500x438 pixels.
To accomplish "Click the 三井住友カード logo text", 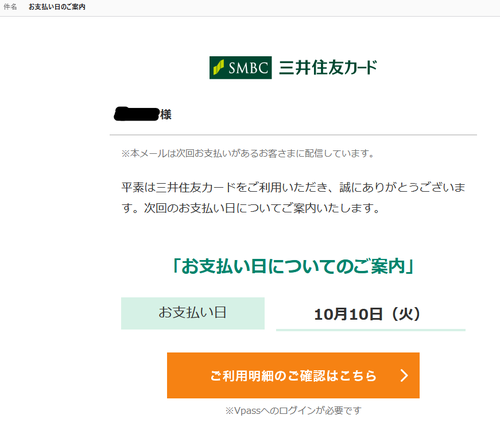I will tap(328, 68).
